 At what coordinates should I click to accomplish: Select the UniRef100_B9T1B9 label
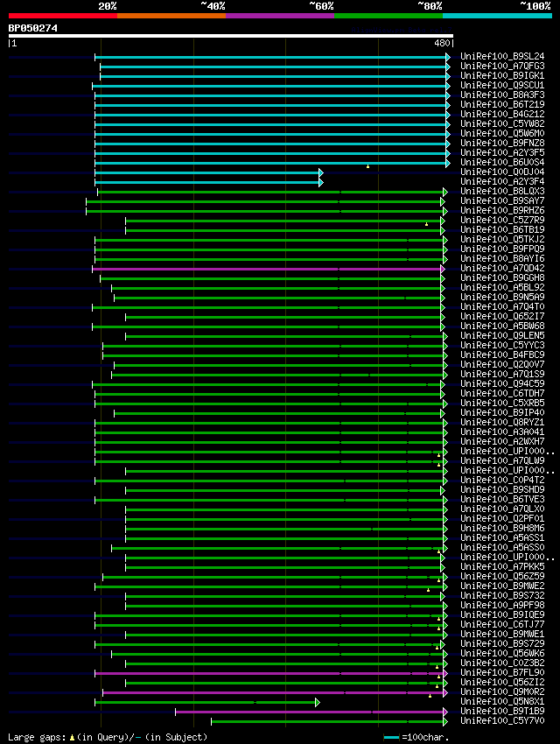502,712
